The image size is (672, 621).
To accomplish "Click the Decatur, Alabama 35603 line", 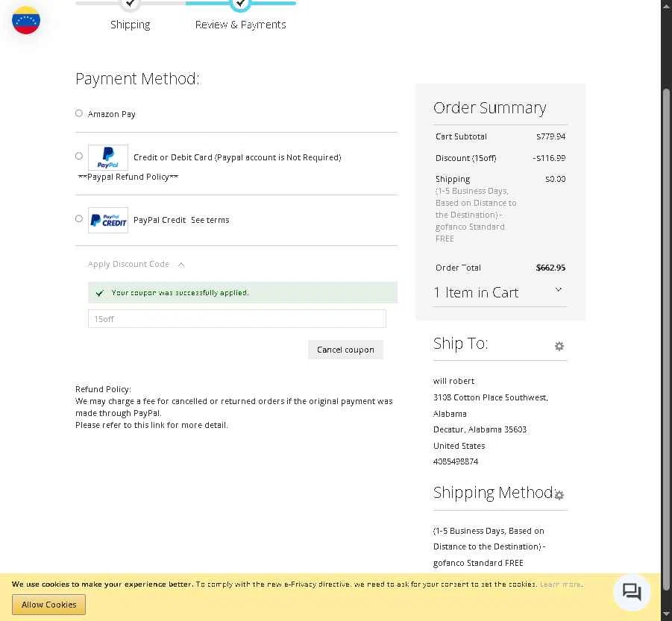I will point(480,429).
